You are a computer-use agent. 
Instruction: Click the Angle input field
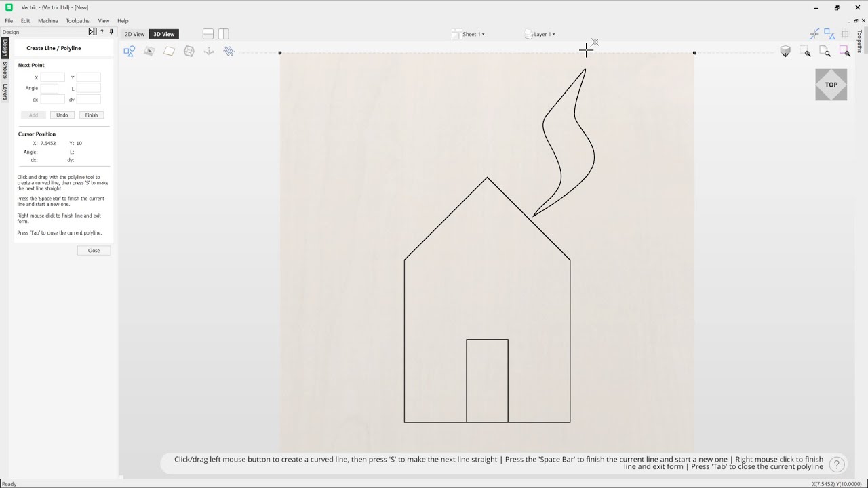50,89
